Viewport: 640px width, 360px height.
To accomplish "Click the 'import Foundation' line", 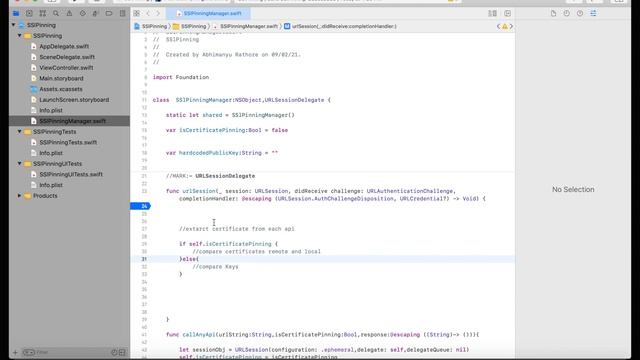I will click(x=181, y=77).
